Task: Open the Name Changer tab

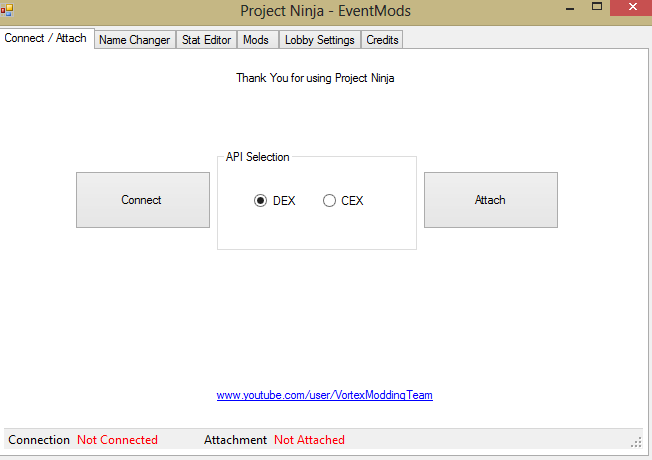Action: tap(135, 40)
